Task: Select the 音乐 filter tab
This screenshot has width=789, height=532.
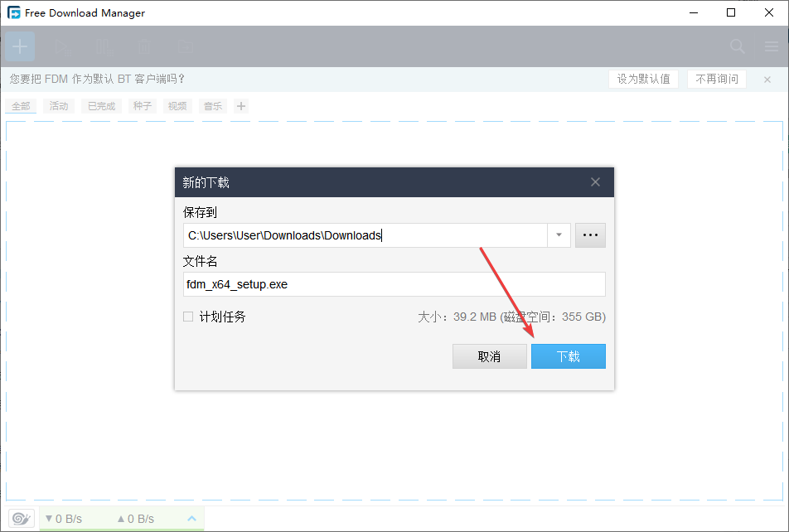Action: 213,106
